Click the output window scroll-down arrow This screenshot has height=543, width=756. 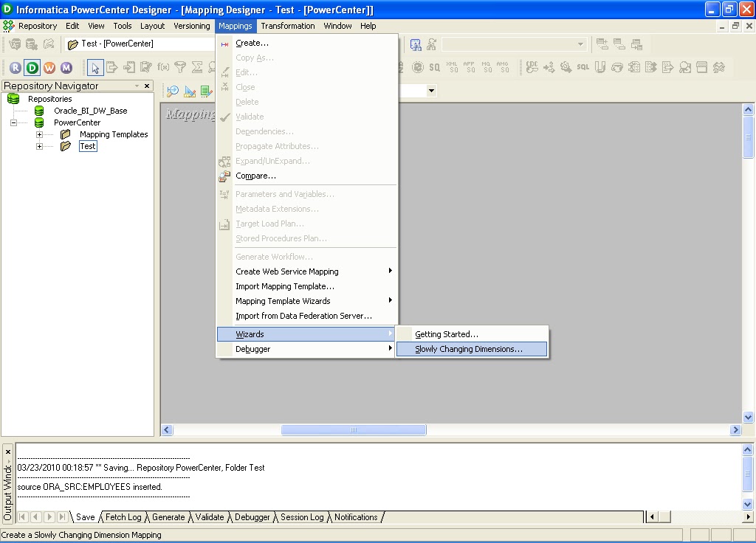(x=747, y=505)
